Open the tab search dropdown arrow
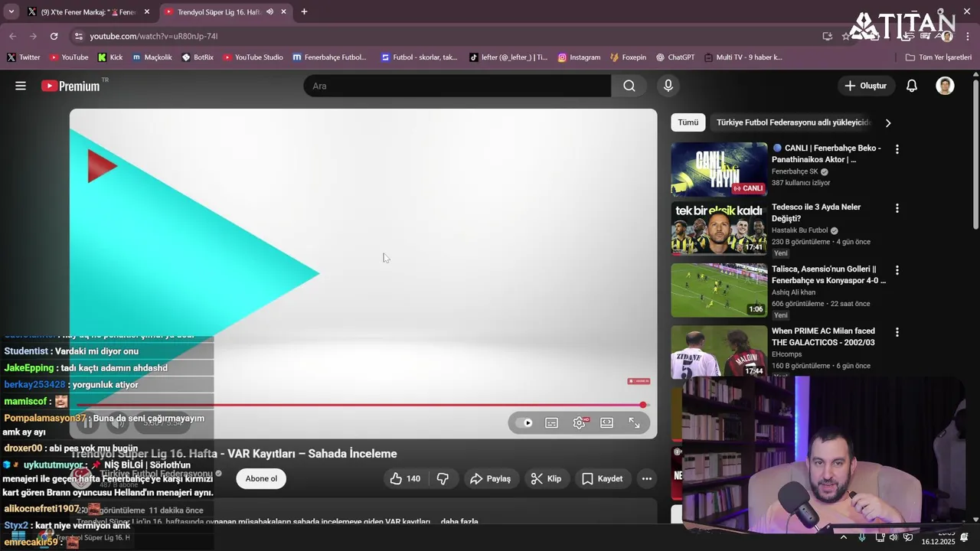Viewport: 980px width, 551px height. pyautogui.click(x=11, y=11)
